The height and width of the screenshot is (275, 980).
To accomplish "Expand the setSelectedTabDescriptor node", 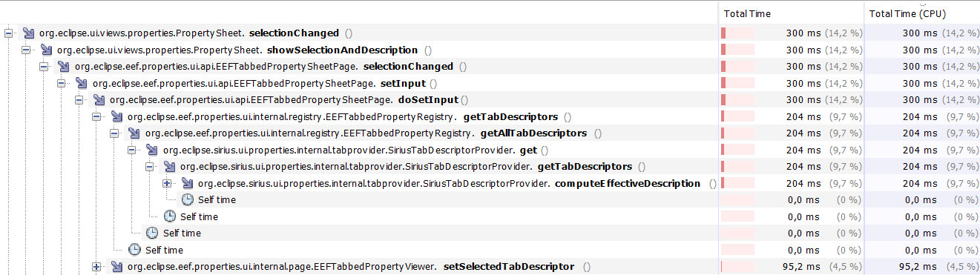I will point(96,266).
